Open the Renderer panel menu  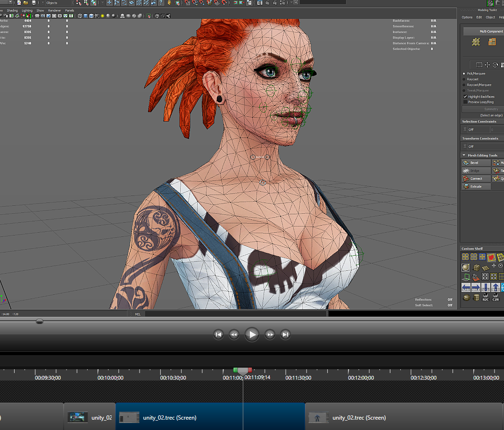(54, 11)
